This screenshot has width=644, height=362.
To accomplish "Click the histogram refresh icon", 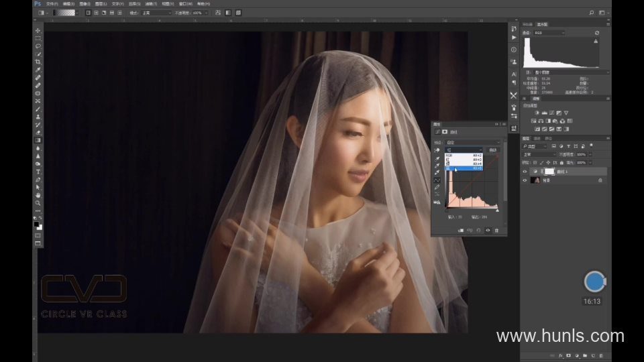I will pyautogui.click(x=597, y=32).
